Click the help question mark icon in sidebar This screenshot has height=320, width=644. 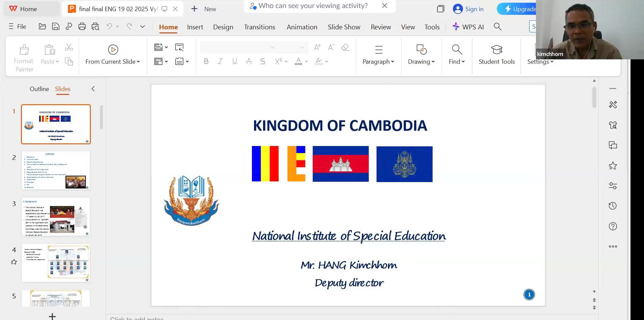(x=613, y=226)
